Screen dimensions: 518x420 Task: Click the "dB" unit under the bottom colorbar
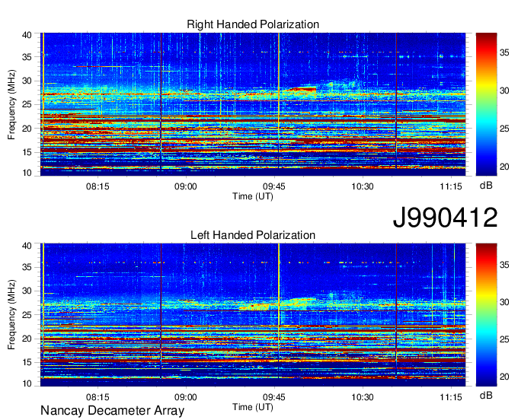tap(486, 396)
